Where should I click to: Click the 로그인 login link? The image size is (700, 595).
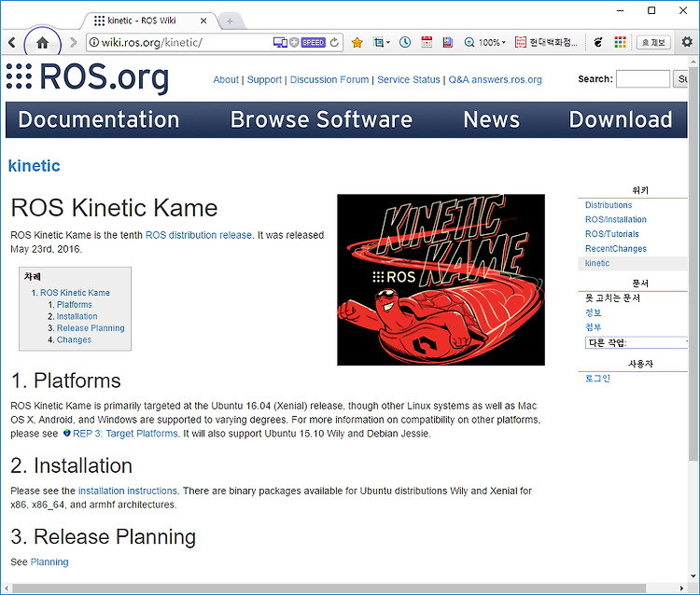point(597,379)
